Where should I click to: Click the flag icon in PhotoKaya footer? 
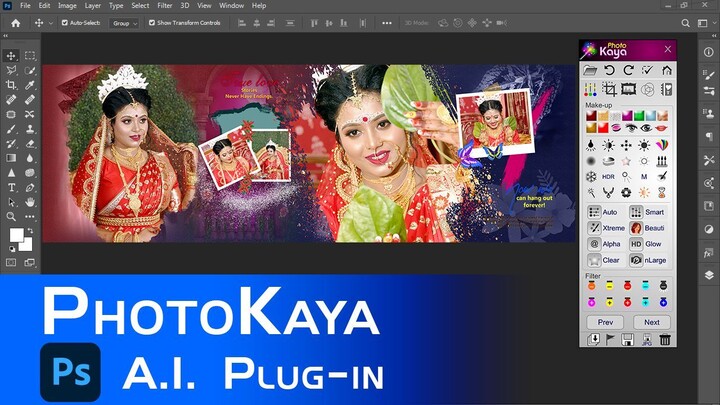coord(610,339)
